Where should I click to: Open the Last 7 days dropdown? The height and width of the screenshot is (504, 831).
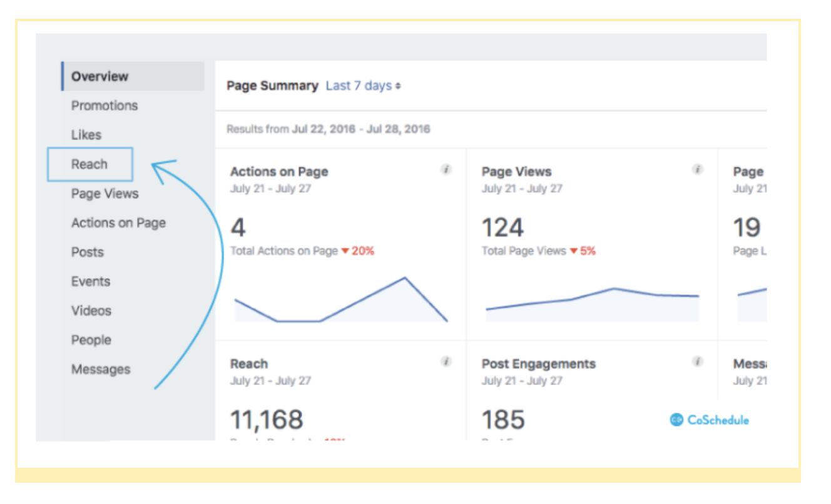[364, 86]
